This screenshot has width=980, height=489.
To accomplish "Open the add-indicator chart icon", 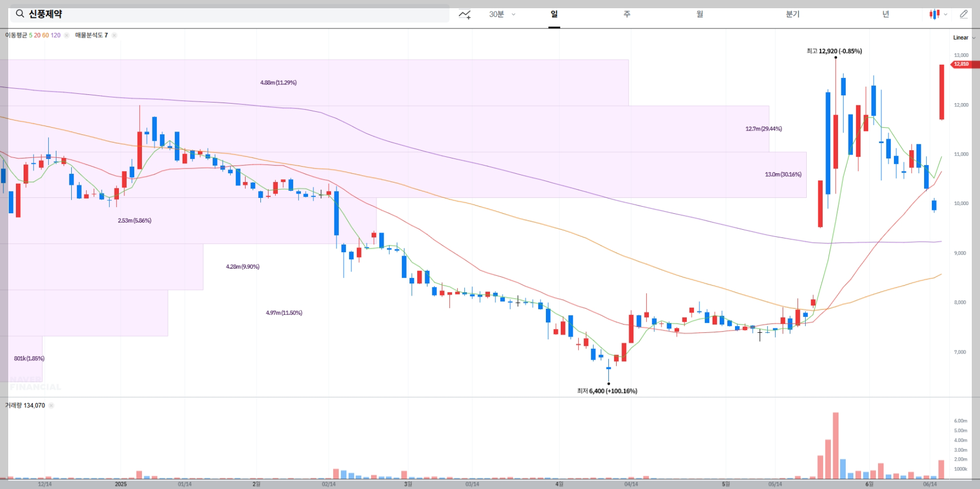I will [465, 14].
